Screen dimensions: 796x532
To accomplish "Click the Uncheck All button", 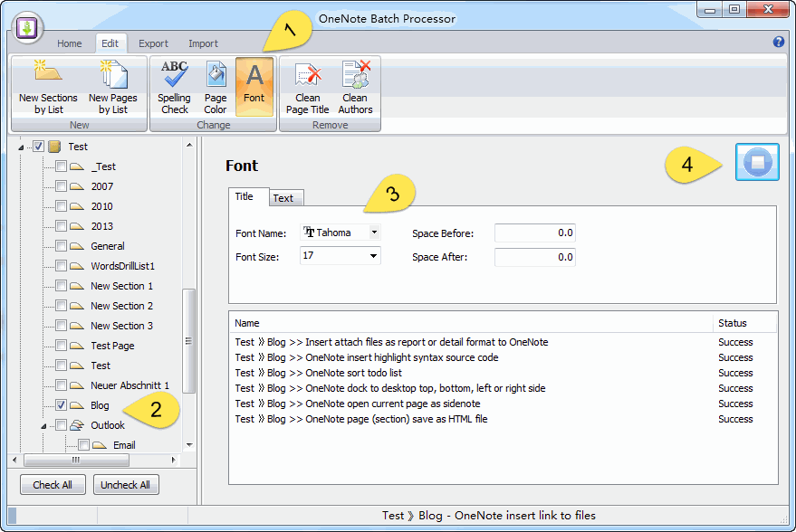I will 125,485.
